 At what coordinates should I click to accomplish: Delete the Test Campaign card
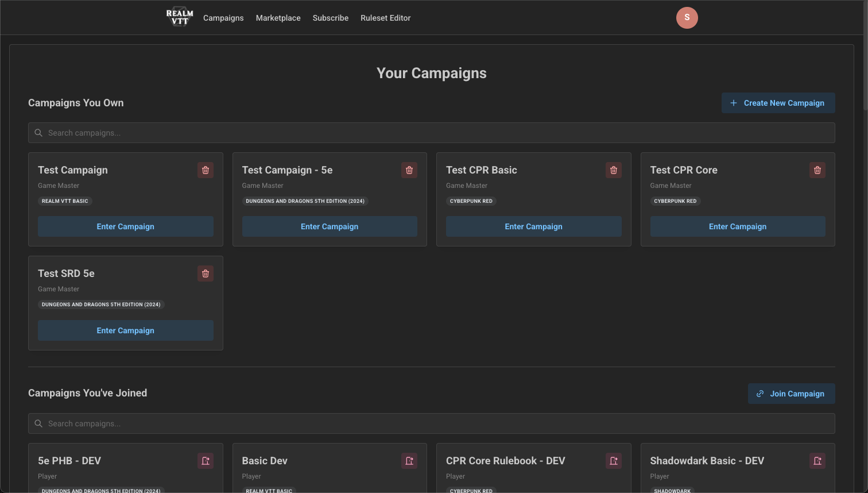point(206,170)
